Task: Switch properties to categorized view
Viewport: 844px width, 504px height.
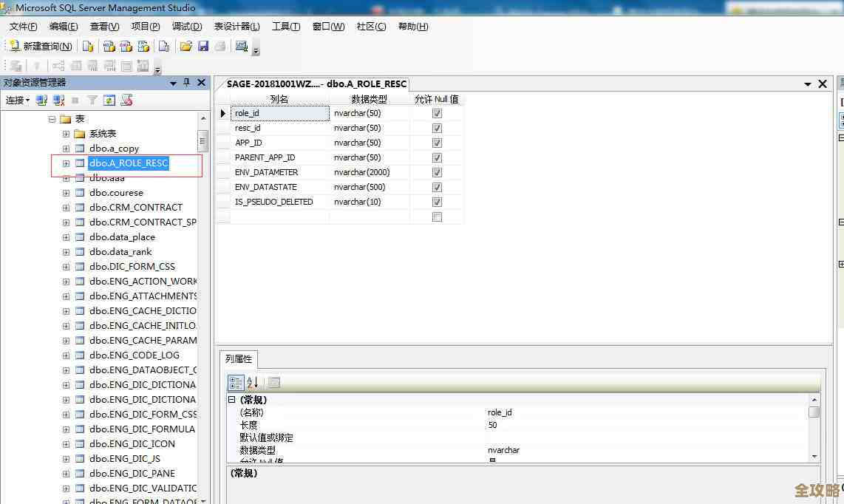Action: click(x=236, y=382)
